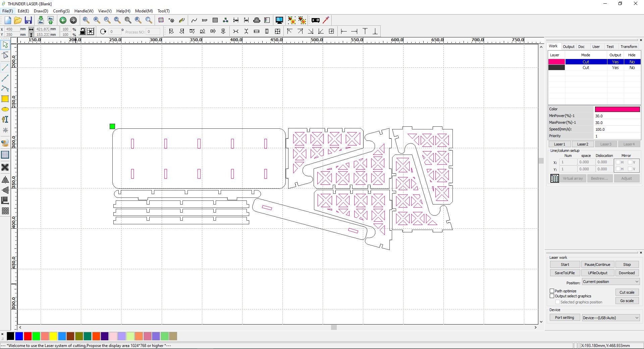Click the Download button
644x349 pixels.
[627, 273]
